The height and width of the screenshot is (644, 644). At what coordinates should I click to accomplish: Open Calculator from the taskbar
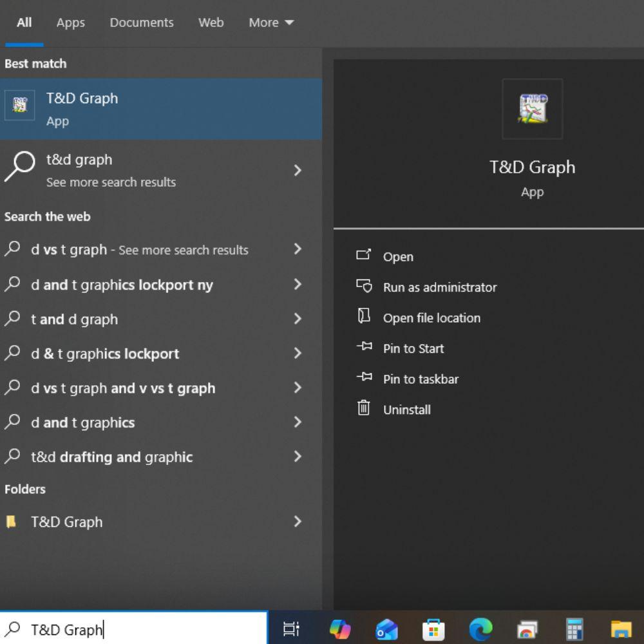[x=574, y=629]
